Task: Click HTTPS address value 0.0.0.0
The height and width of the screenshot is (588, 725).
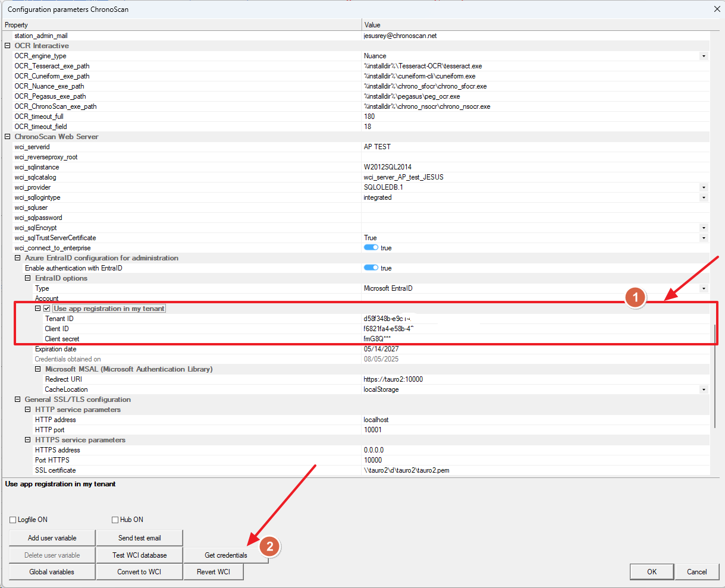Action: coord(374,450)
